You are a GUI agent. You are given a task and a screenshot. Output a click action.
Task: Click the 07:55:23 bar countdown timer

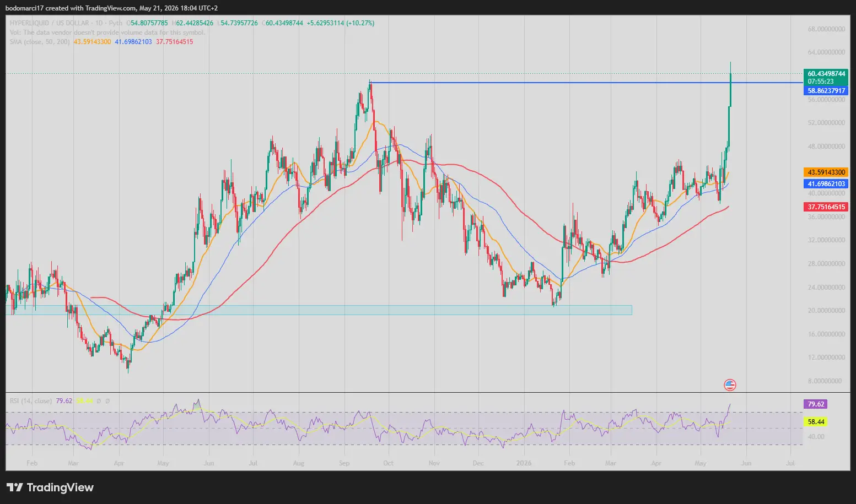click(821, 82)
